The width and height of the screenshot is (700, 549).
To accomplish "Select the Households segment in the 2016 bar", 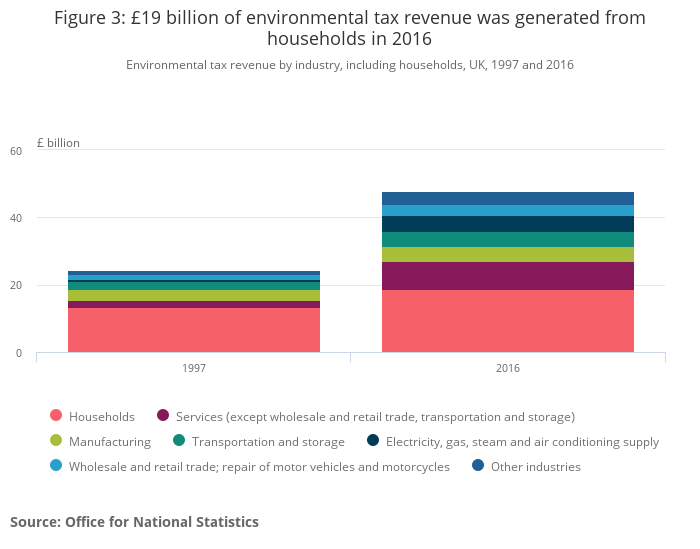I will pos(507,321).
